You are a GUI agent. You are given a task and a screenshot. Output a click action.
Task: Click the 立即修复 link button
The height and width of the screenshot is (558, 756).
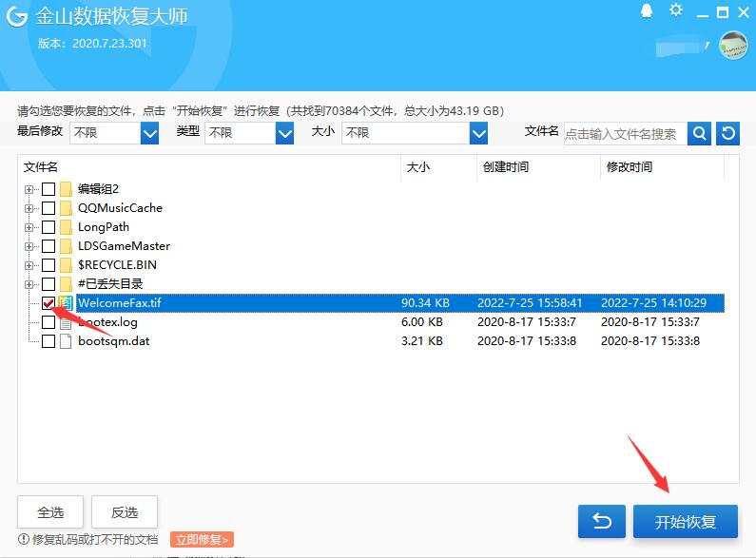(x=202, y=540)
